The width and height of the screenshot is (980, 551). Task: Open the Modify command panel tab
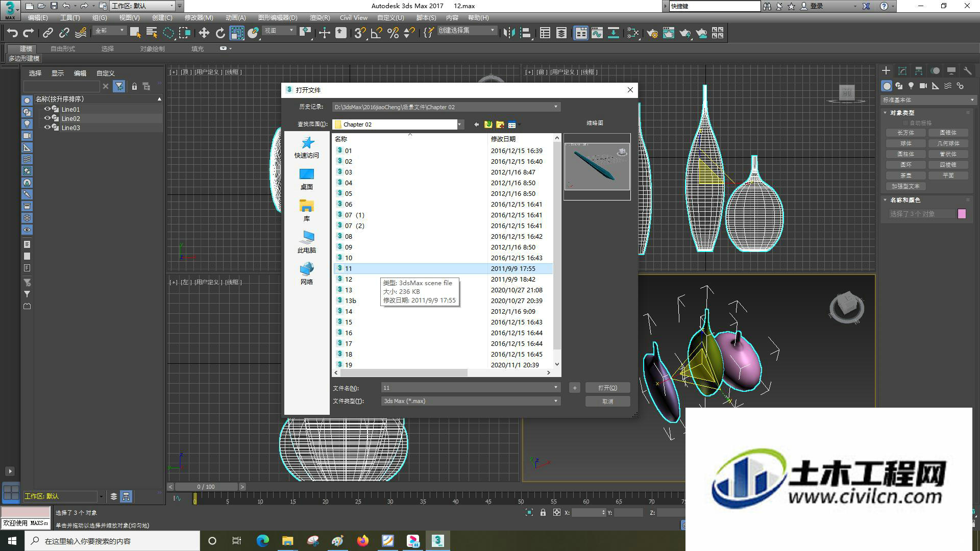(902, 71)
